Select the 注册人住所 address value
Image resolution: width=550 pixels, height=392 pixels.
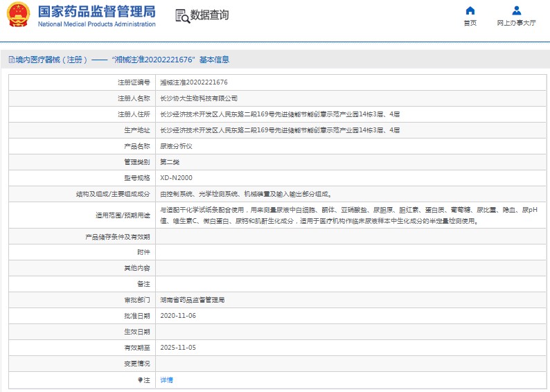(280, 114)
